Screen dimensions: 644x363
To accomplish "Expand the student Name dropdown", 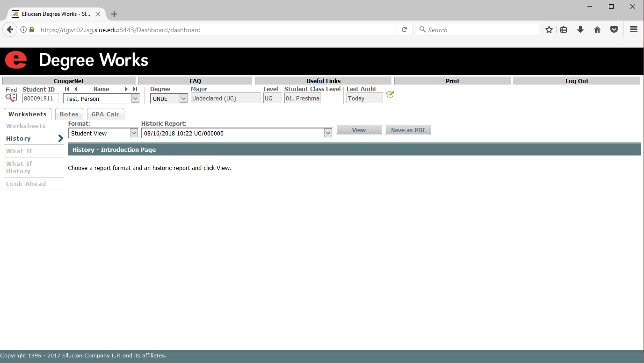I will pos(135,99).
